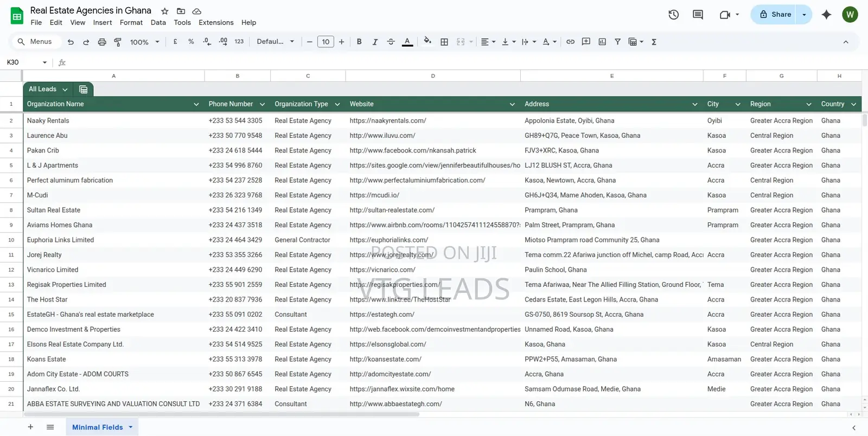Open more number formats 123
This screenshot has width=868, height=436.
click(x=239, y=42)
